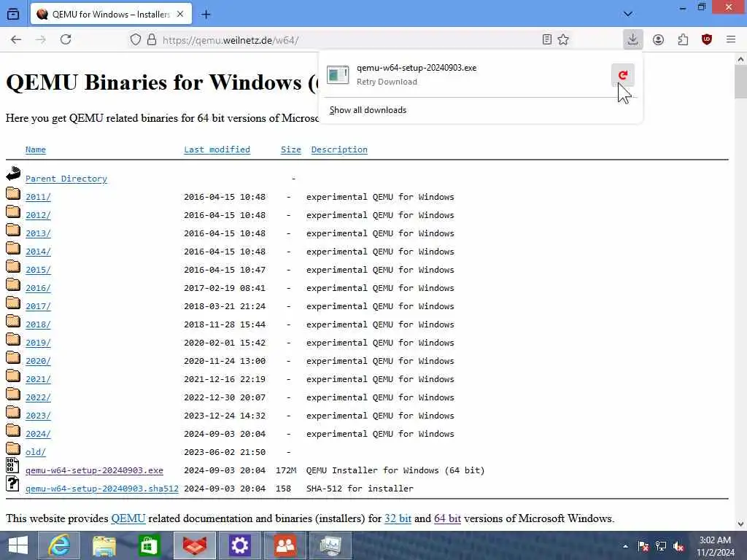Click the Downloads toolbar button
747x560 pixels.
632,39
